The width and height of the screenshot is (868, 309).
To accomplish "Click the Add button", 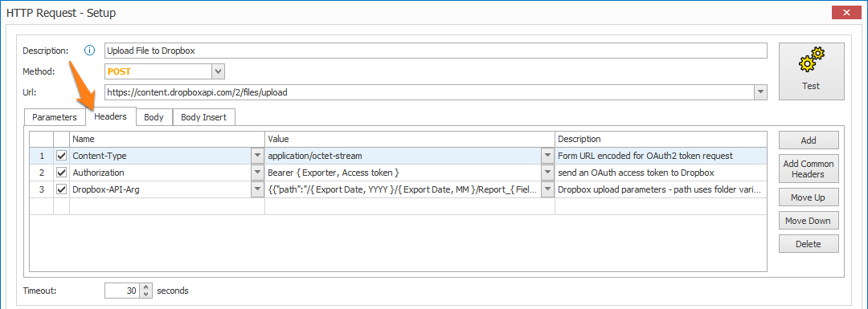I will (809, 140).
